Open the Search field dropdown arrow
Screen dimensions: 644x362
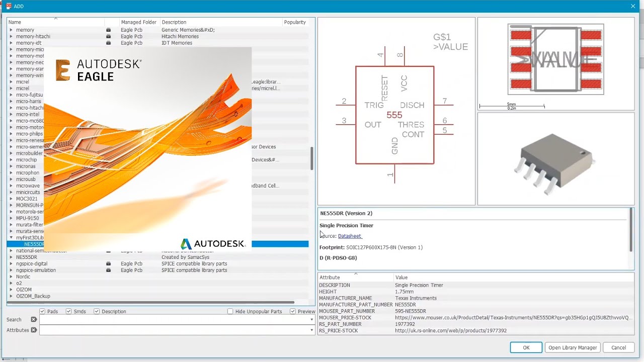pyautogui.click(x=311, y=320)
